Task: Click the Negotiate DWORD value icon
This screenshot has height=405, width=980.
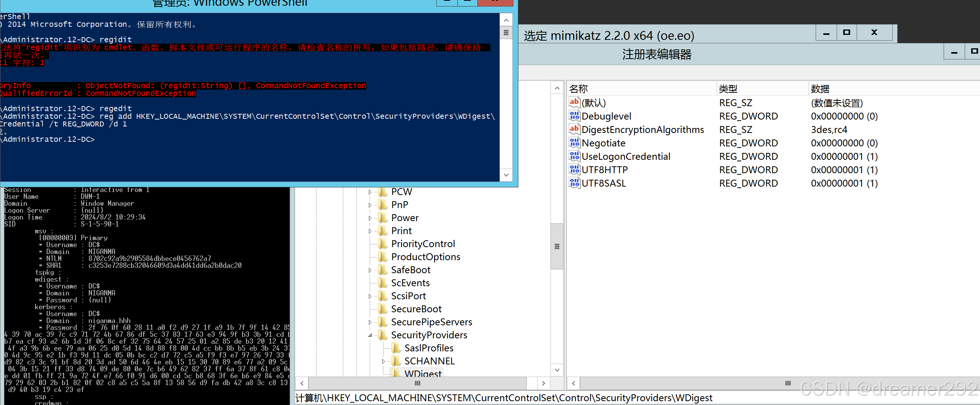Action: (574, 143)
